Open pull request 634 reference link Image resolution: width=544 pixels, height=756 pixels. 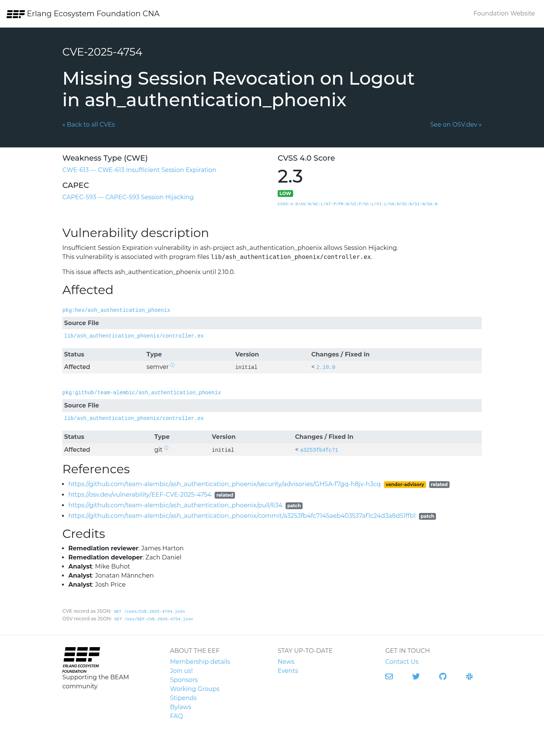click(175, 505)
